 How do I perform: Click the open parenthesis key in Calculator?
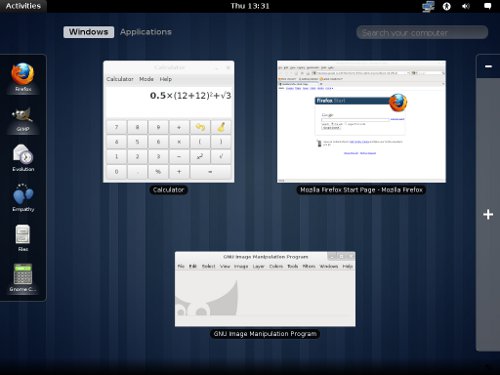coord(200,142)
